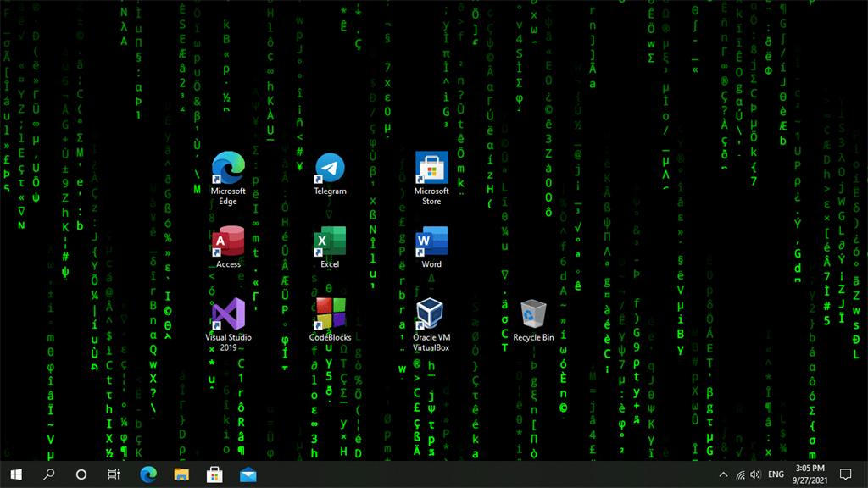Select the Oracle VM VirtualBox shortcut
868x488 pixels.
[x=431, y=324]
